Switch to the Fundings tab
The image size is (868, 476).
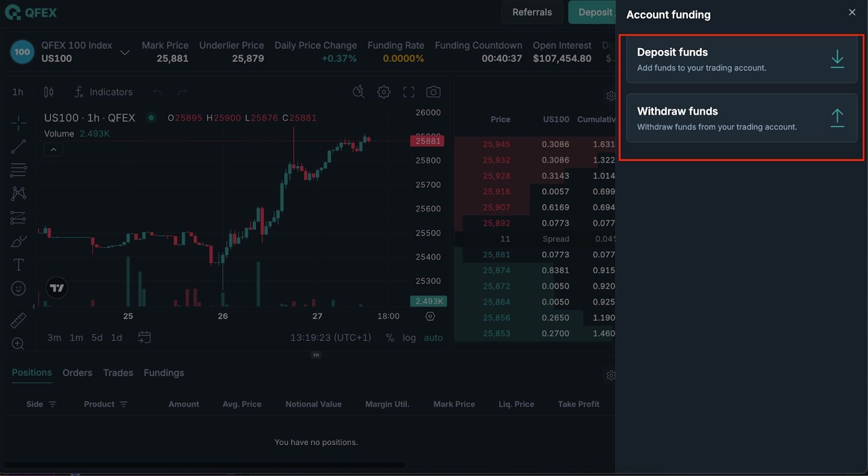pyautogui.click(x=164, y=373)
